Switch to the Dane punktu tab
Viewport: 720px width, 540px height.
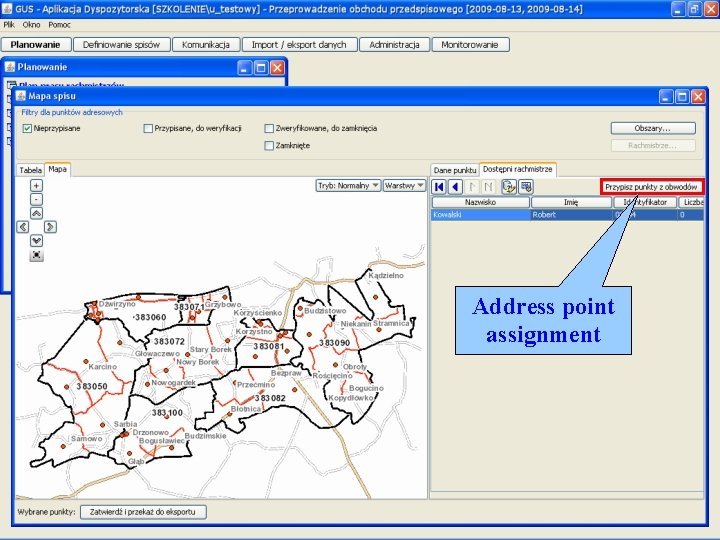[455, 170]
